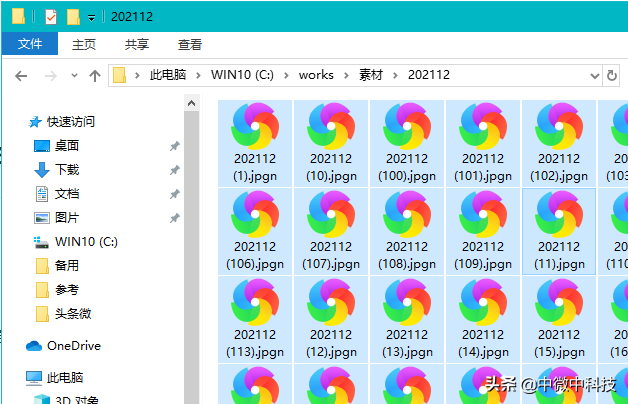
Task: Switch to the 查看 tab
Action: [189, 44]
